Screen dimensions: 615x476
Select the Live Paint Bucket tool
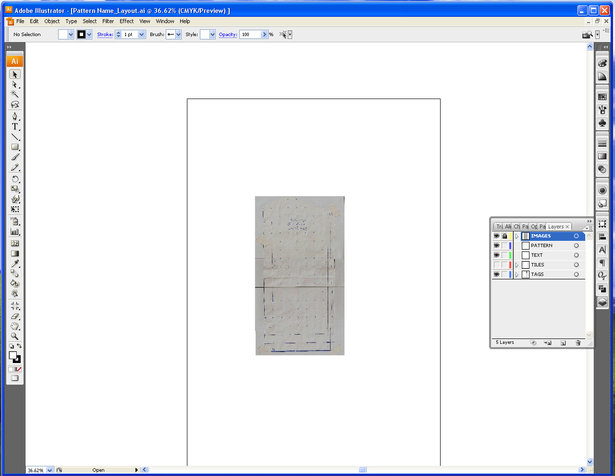[15, 283]
